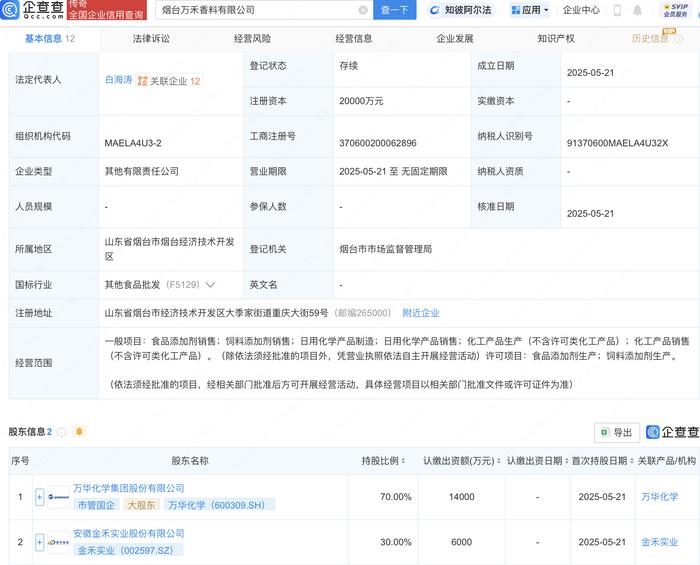The height and width of the screenshot is (565, 700).
Task: Open legal representative 白海涛 link
Action: point(118,80)
